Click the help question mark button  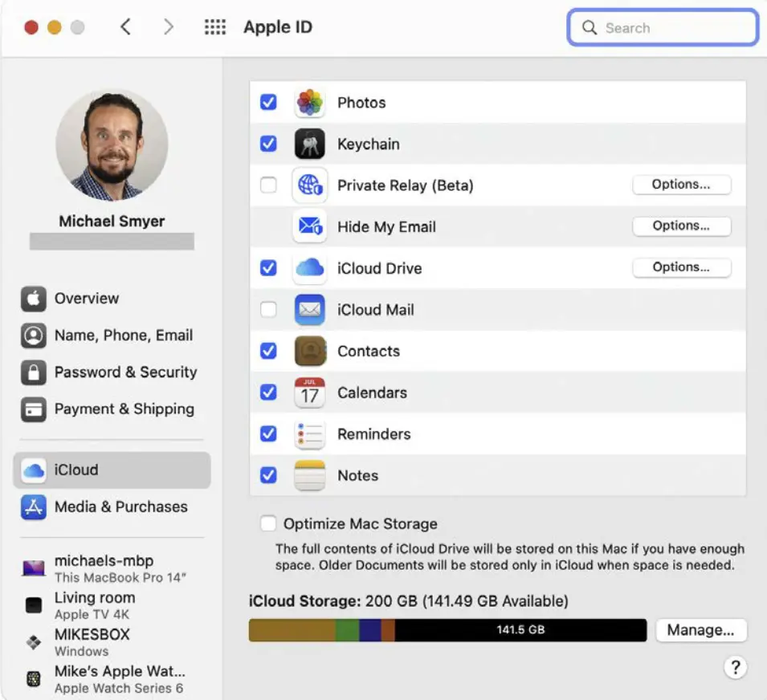735,667
